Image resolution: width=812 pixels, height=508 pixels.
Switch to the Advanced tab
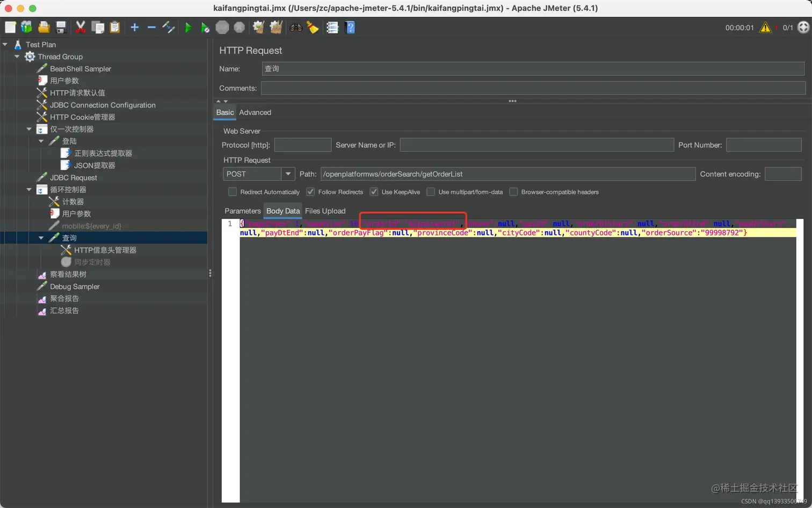tap(255, 112)
